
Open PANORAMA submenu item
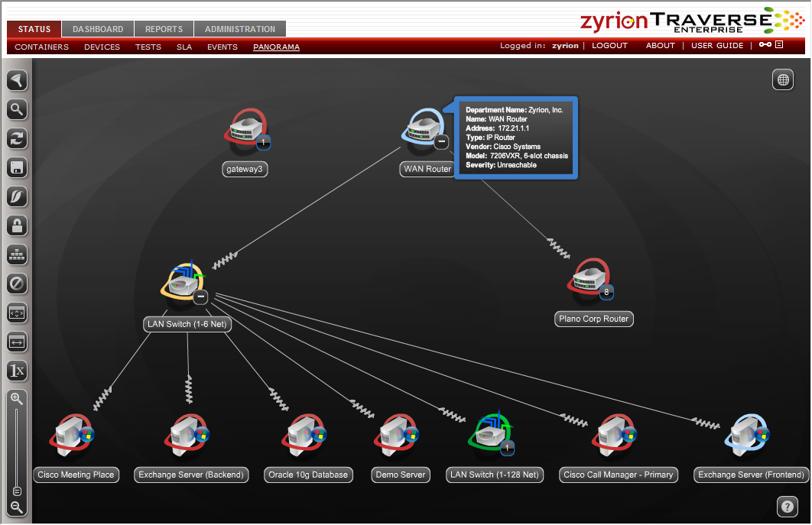tap(276, 47)
